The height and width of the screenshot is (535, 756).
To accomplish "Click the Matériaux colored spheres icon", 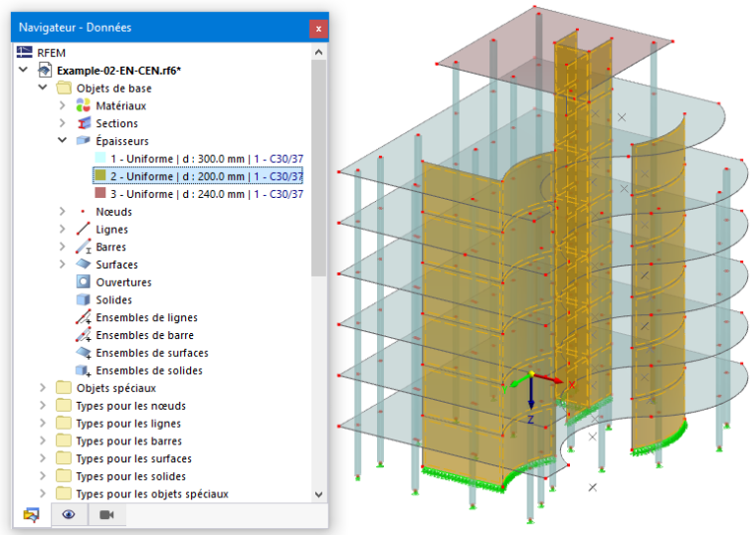I will (x=83, y=105).
